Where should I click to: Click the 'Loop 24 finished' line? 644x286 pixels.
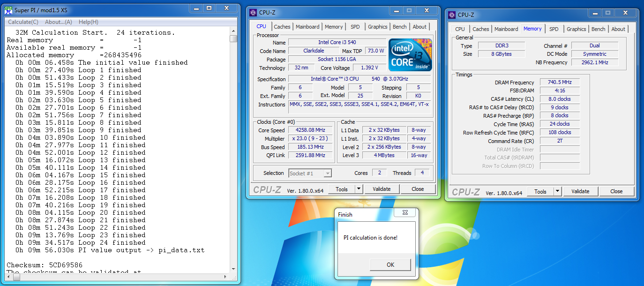point(81,242)
